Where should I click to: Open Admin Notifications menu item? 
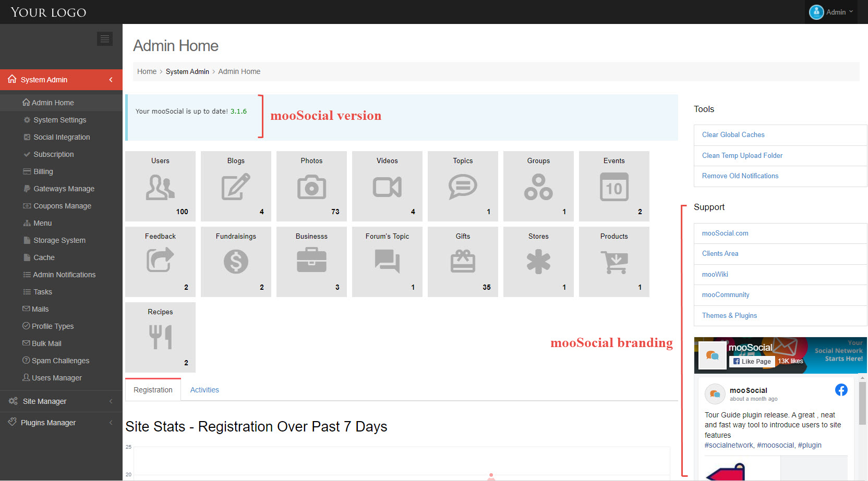(x=61, y=275)
